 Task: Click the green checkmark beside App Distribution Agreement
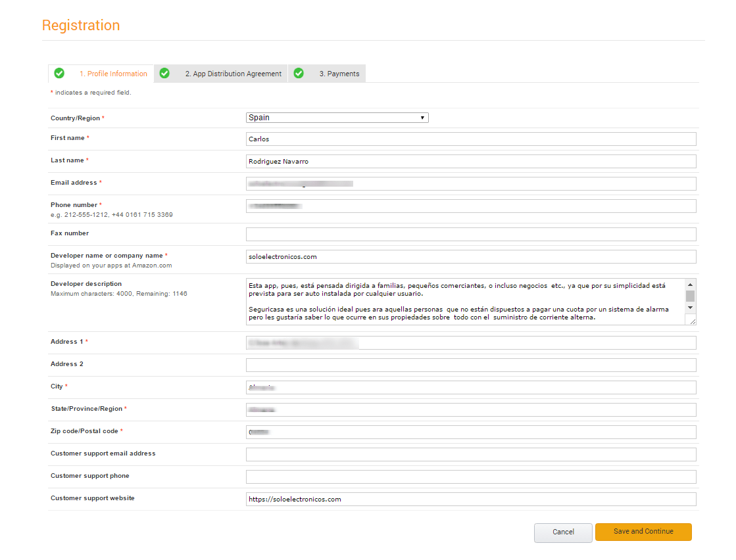164,73
